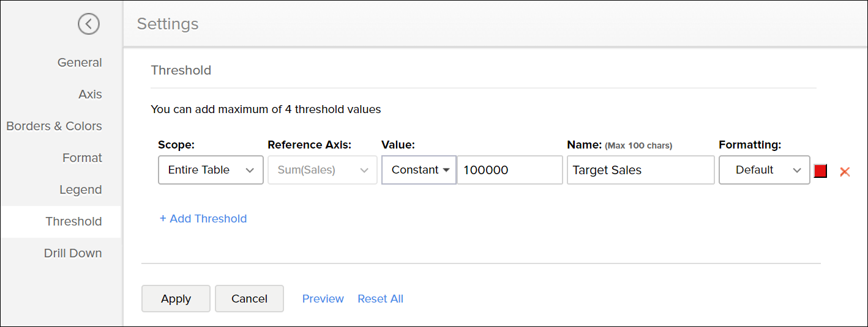
Task: Expand the Reference Axis Sum(Sales) dropdown
Action: [322, 170]
